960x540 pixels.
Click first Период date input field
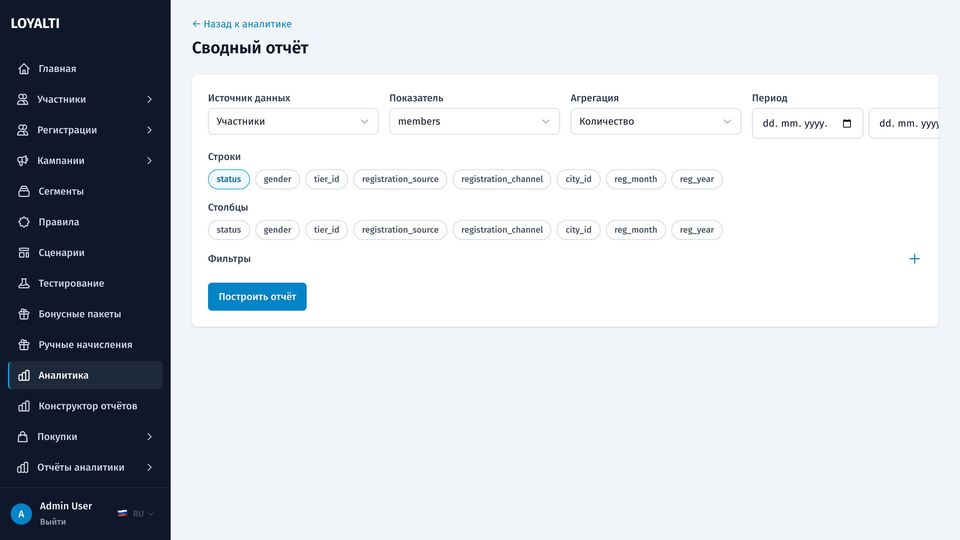(x=808, y=124)
